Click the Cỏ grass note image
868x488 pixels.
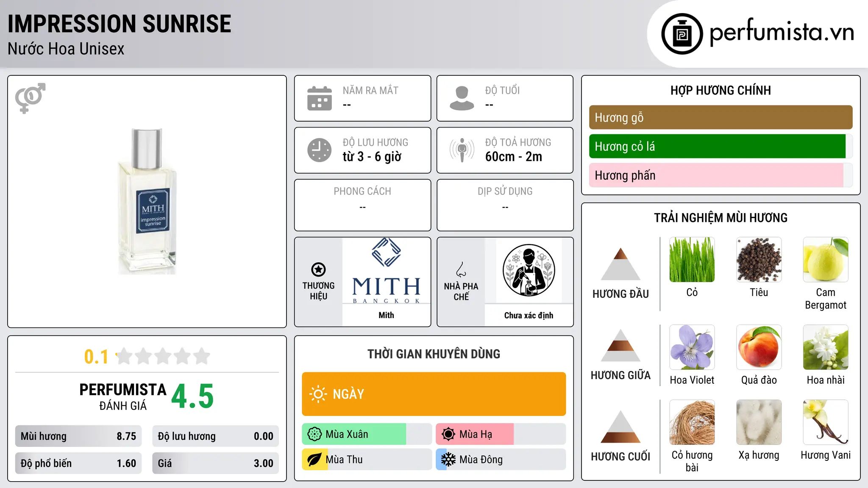692,260
